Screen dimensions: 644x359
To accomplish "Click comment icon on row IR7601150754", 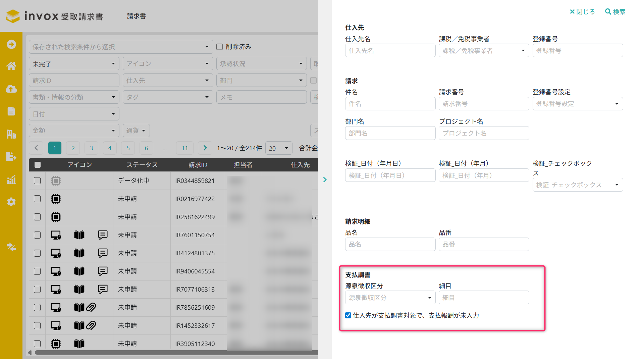I will coord(103,235).
